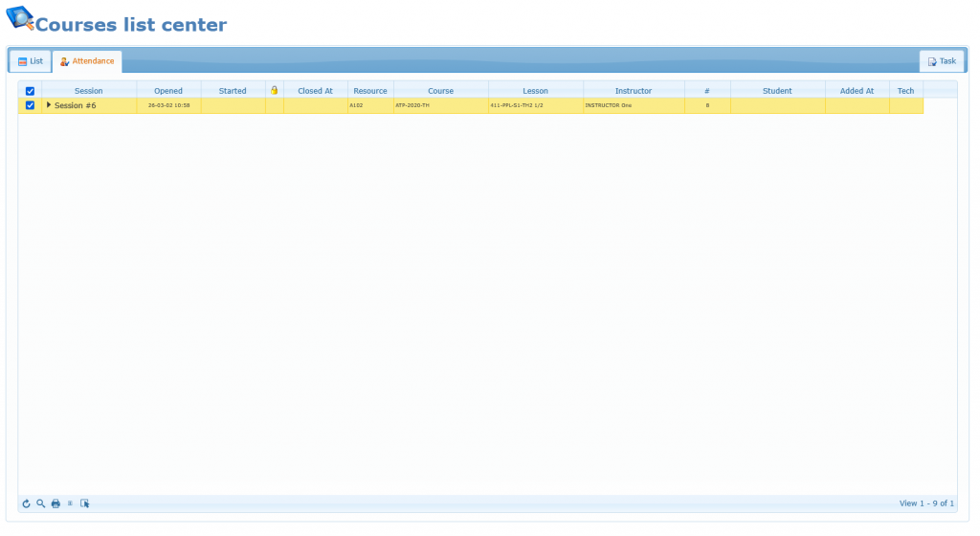Expand the Session #6 group row
Image resolution: width=980 pixels, height=536 pixels.
point(49,105)
